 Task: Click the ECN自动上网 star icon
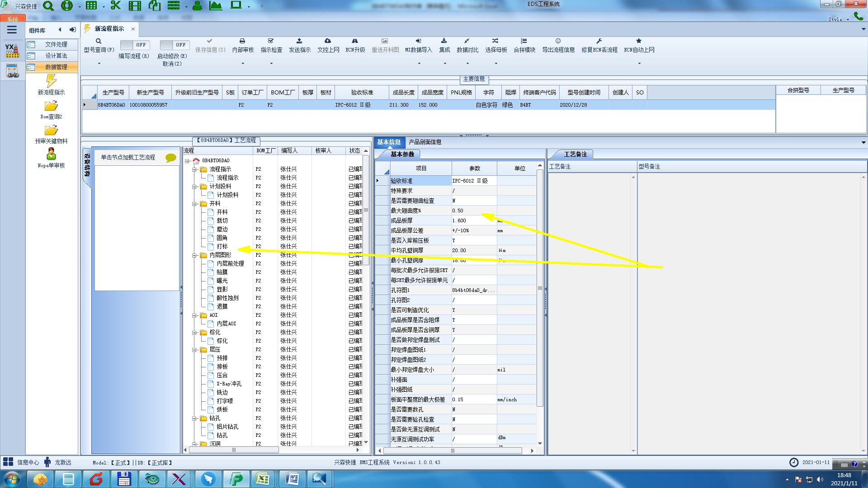(x=639, y=41)
